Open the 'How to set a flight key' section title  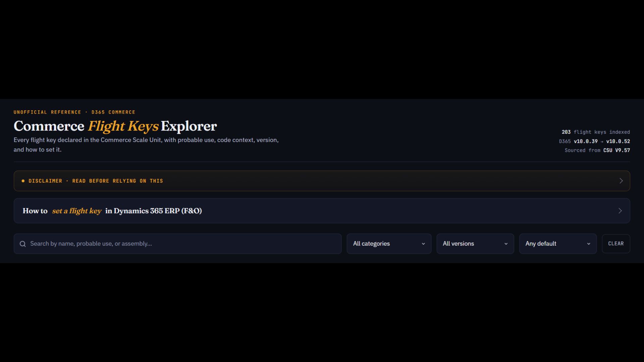pyautogui.click(x=112, y=211)
